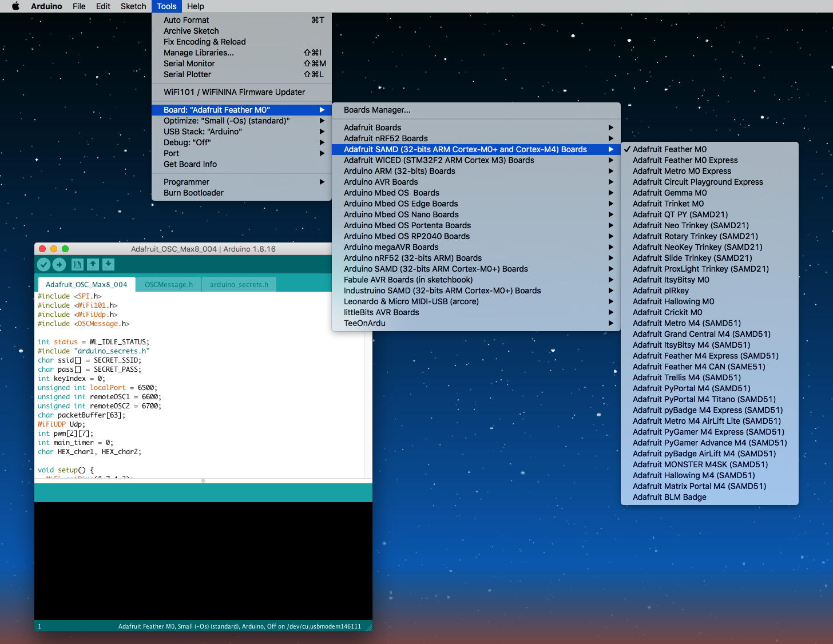Open Boards Manager...
Screen dimensions: 833x644
tap(377, 110)
